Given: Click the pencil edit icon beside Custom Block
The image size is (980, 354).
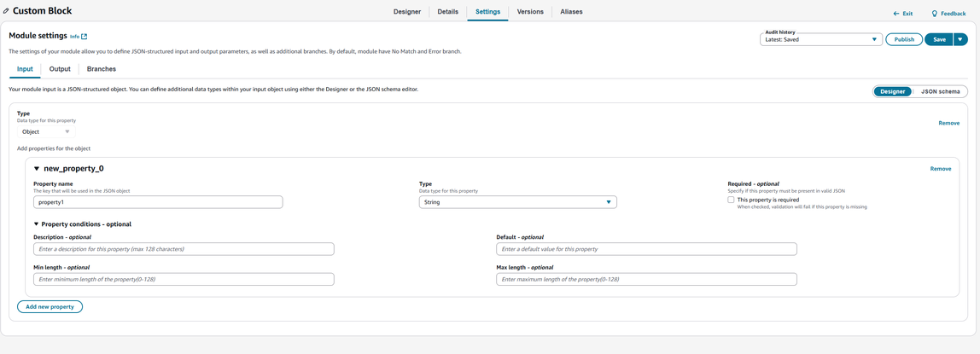Looking at the screenshot, I should click(6, 11).
